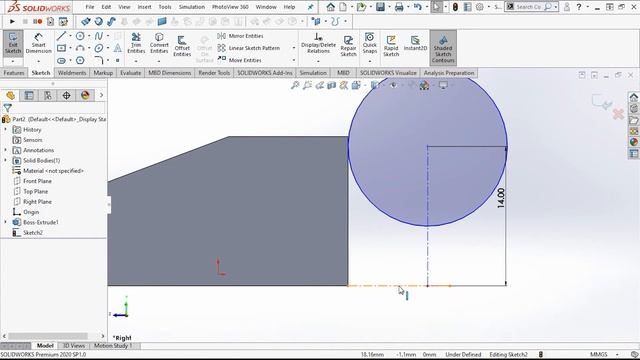Open the PhotoView 360 menu
This screenshot has width=640, height=360.
[x=230, y=7]
